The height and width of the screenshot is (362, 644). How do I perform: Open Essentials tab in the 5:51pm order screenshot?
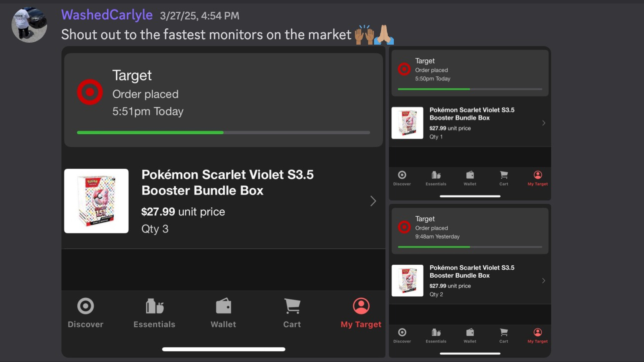[x=154, y=313]
